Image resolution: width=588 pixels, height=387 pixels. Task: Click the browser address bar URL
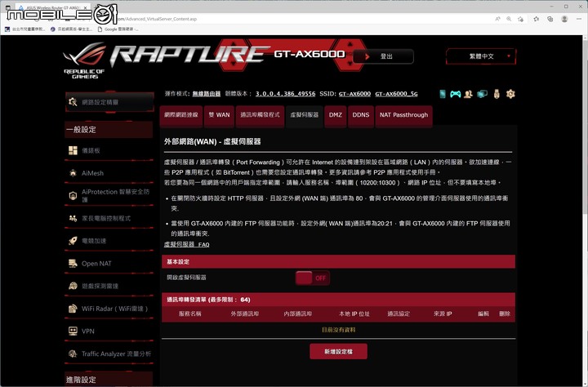pos(158,19)
